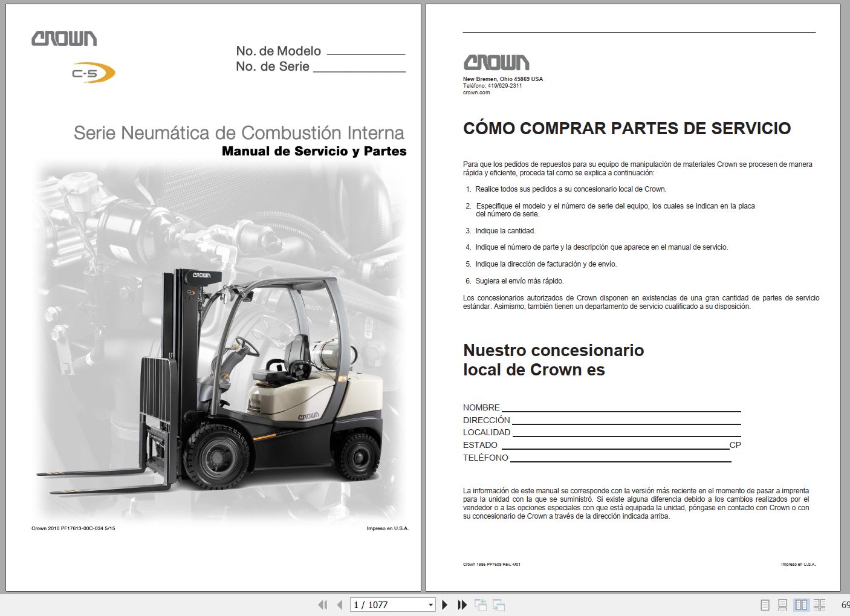850x616 pixels.
Task: Click the zoom percentage value
Action: (845, 605)
